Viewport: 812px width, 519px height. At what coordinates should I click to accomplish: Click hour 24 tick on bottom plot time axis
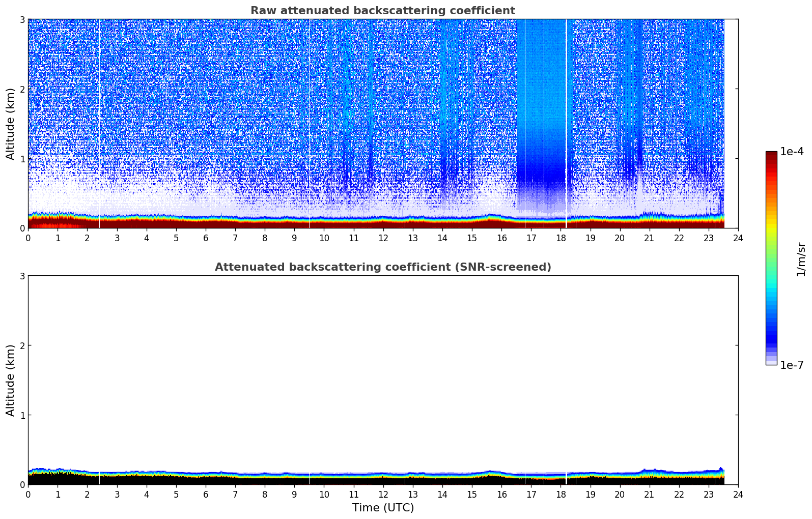coord(738,495)
